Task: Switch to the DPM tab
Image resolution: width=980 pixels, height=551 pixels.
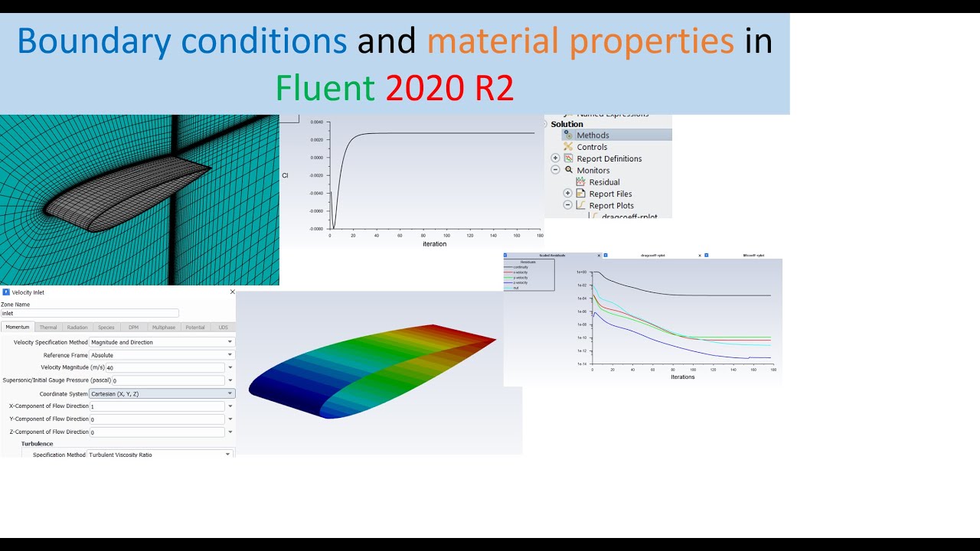Action: [x=133, y=327]
